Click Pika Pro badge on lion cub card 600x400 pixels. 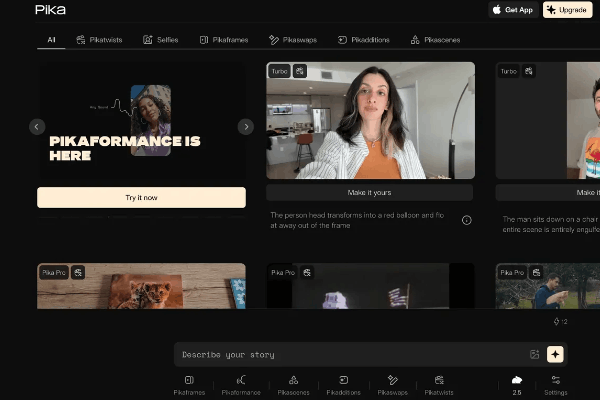(x=54, y=273)
